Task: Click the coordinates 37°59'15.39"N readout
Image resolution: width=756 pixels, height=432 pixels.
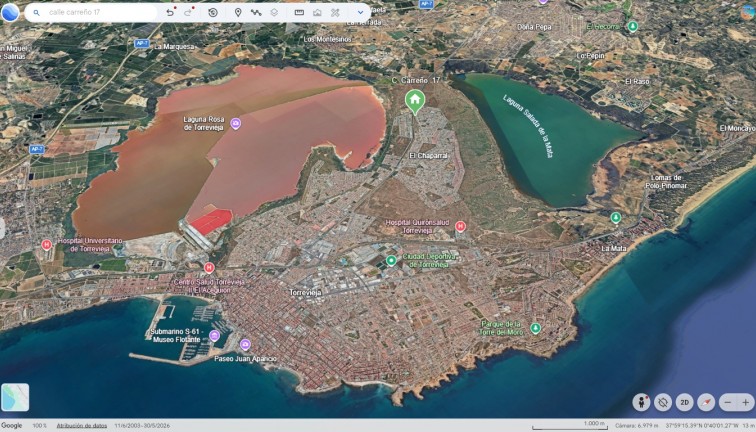Action: tap(701, 426)
